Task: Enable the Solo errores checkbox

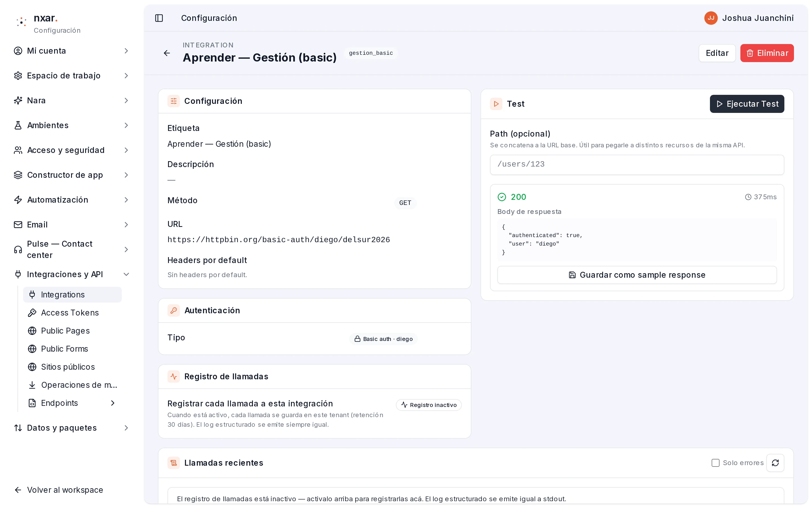Action: coord(715,463)
